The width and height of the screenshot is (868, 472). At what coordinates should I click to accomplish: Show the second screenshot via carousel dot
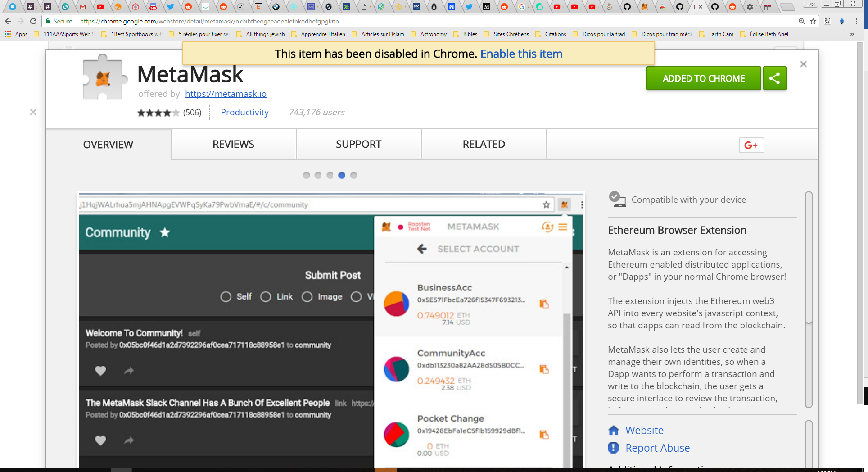[318, 175]
